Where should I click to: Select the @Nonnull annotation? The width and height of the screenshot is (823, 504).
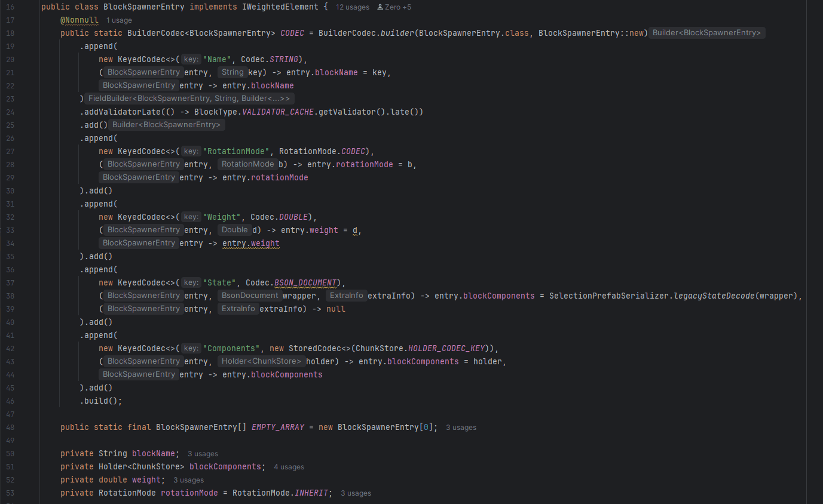[x=79, y=20]
